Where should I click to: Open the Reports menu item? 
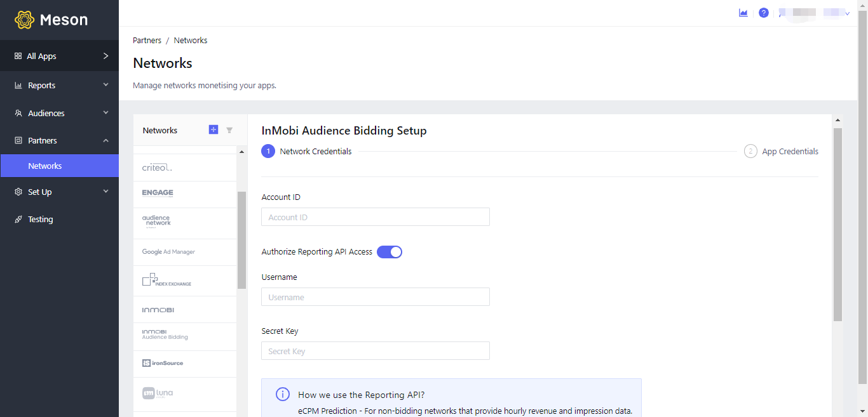59,85
